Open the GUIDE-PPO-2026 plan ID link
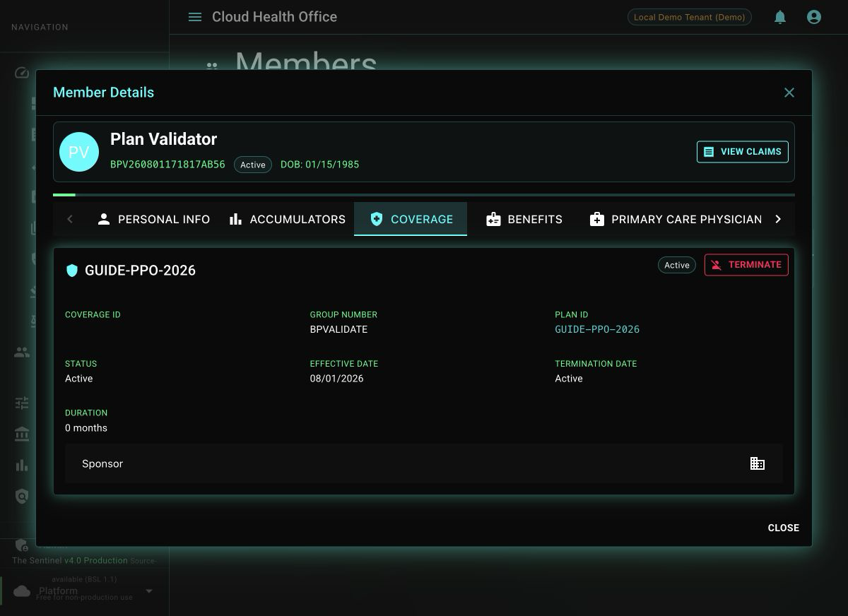Viewport: 848px width, 616px height. coord(597,329)
